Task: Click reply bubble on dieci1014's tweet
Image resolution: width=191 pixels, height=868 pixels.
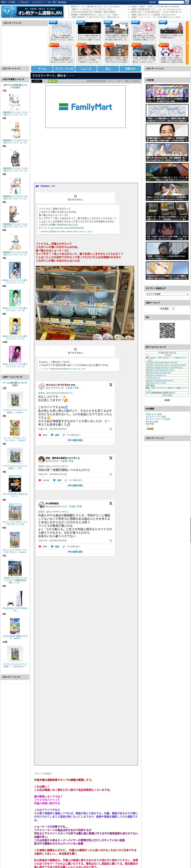Action: tap(54, 480)
